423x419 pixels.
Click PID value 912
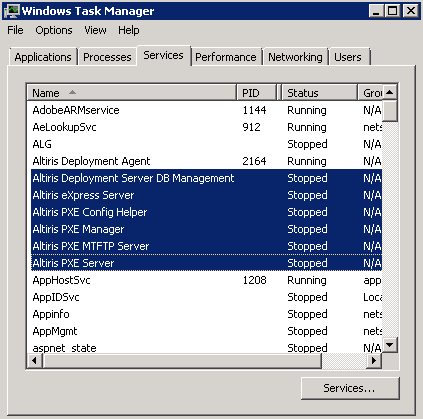click(251, 127)
